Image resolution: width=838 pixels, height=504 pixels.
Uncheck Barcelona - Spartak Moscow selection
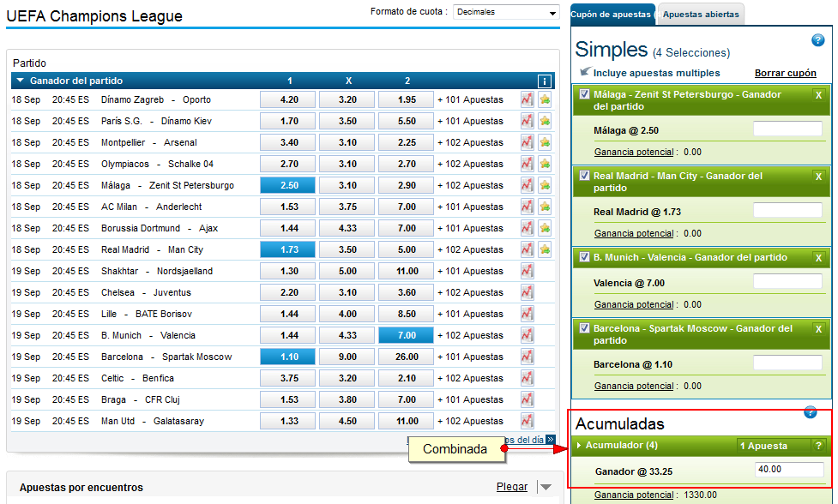(584, 327)
